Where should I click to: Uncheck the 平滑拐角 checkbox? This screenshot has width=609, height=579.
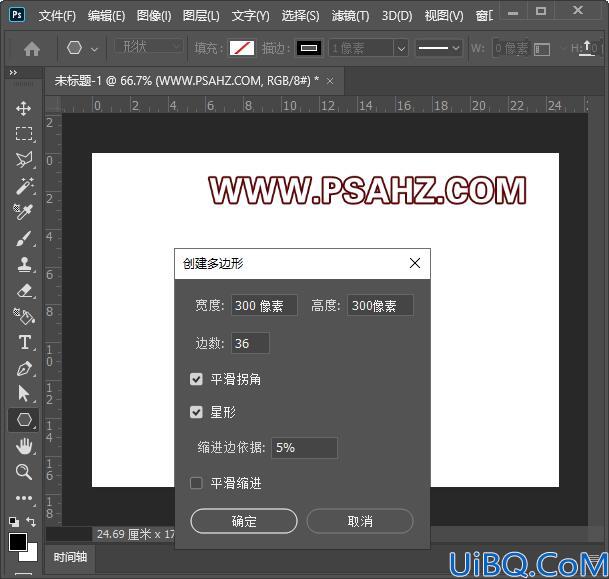point(196,379)
